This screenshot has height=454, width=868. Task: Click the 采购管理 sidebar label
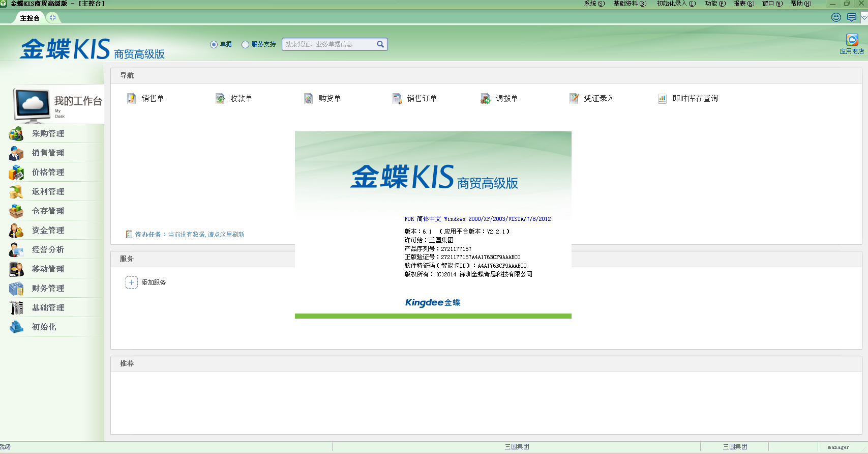[x=48, y=133]
